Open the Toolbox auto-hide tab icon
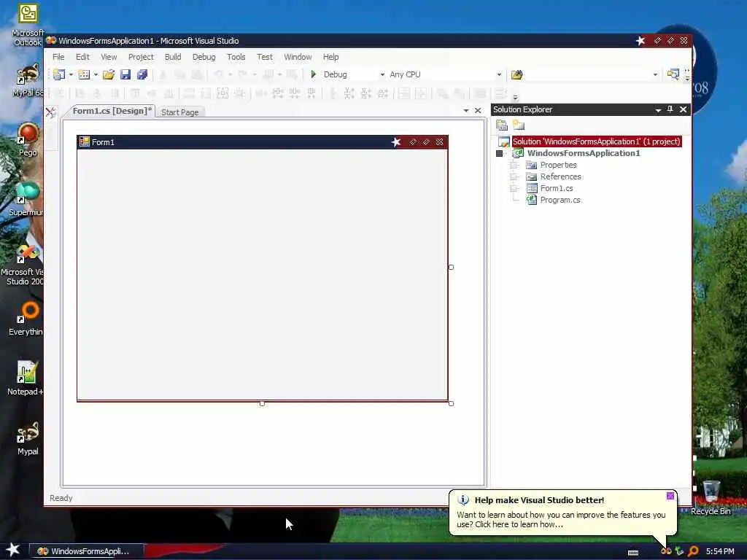 click(51, 112)
